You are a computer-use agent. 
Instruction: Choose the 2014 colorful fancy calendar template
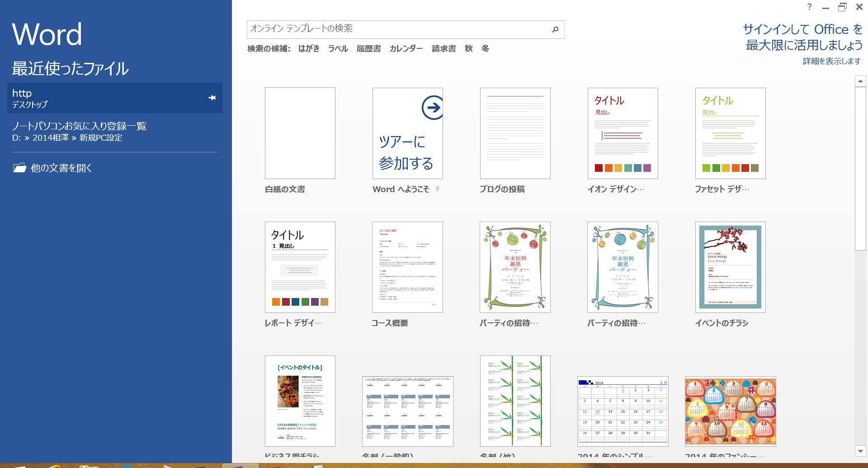tap(731, 411)
